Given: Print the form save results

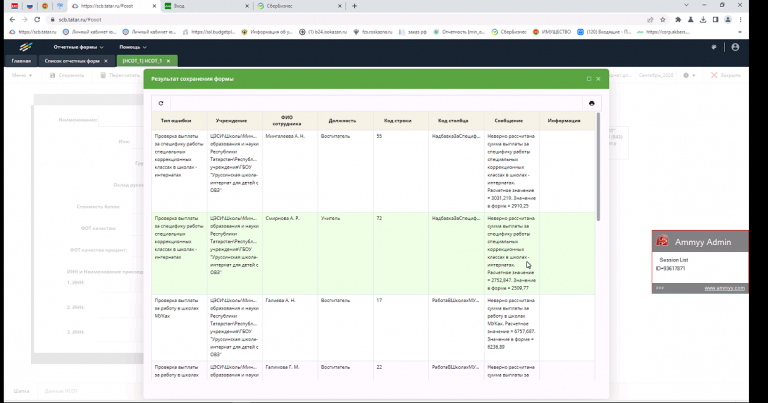Looking at the screenshot, I should [x=592, y=103].
